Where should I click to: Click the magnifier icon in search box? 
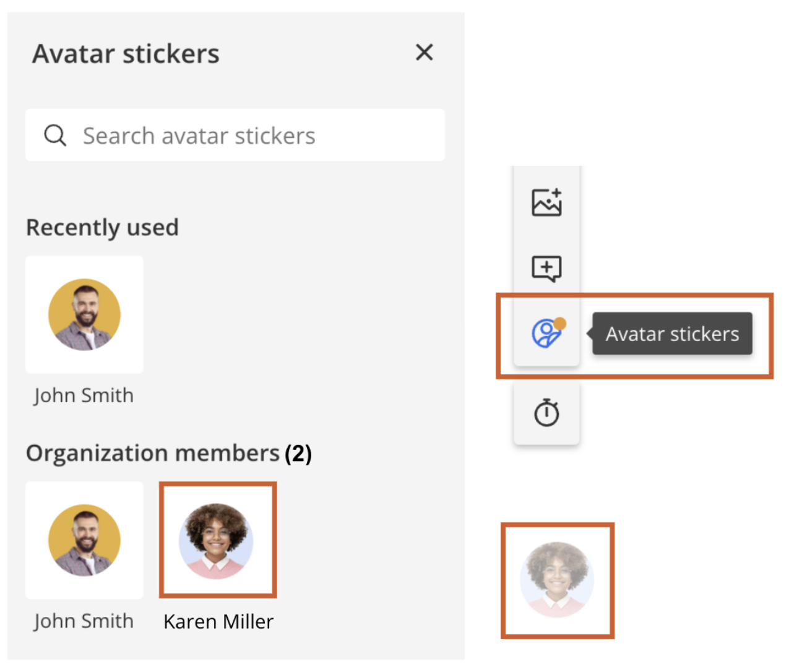coord(55,135)
